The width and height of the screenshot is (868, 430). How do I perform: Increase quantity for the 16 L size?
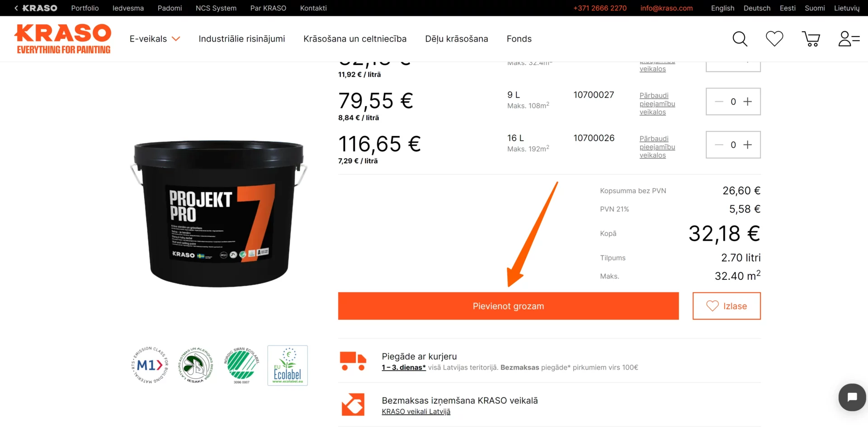tap(748, 145)
